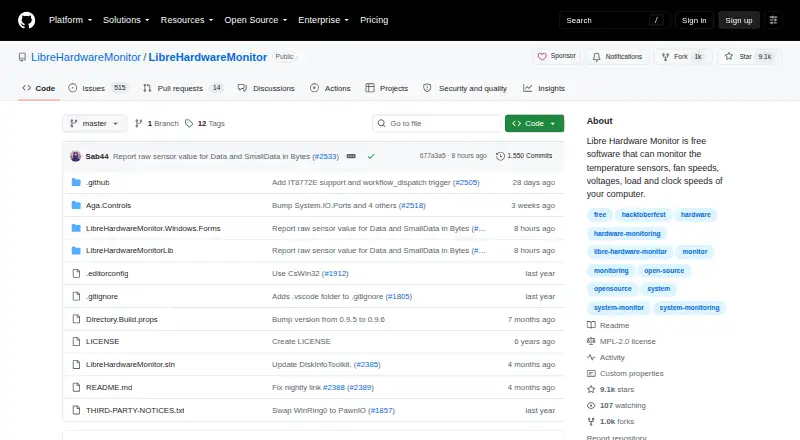
Task: Click the README.md file icon
Action: [76, 387]
